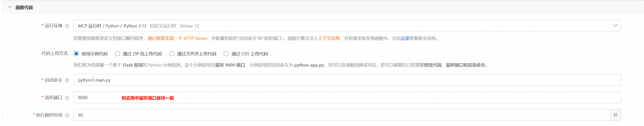Click help icon next to 运行环境
Image resolution: width=644 pixels, height=126 pixels.
(67, 26)
